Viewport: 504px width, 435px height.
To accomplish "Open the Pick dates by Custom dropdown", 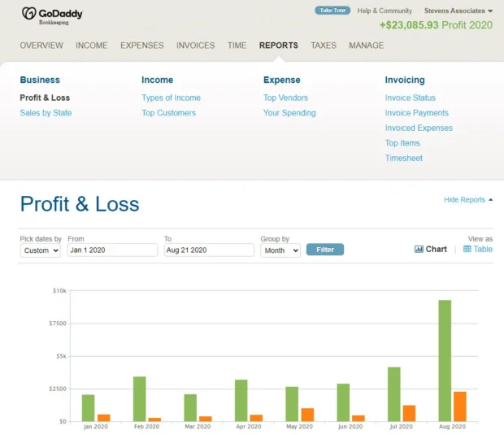I will [40, 250].
